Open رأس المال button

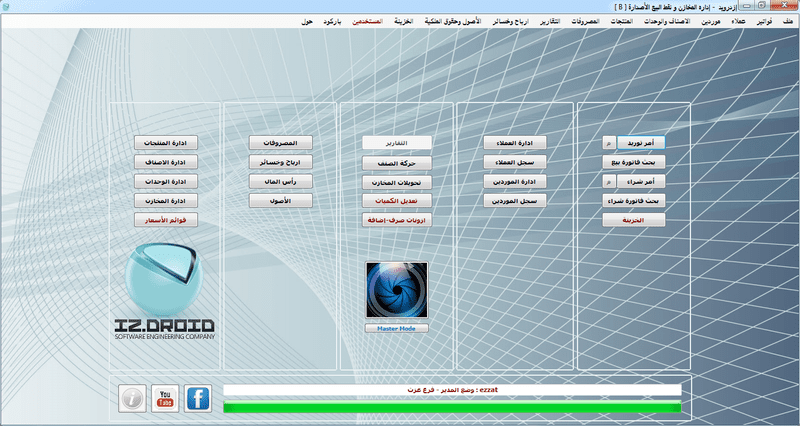coord(281,182)
